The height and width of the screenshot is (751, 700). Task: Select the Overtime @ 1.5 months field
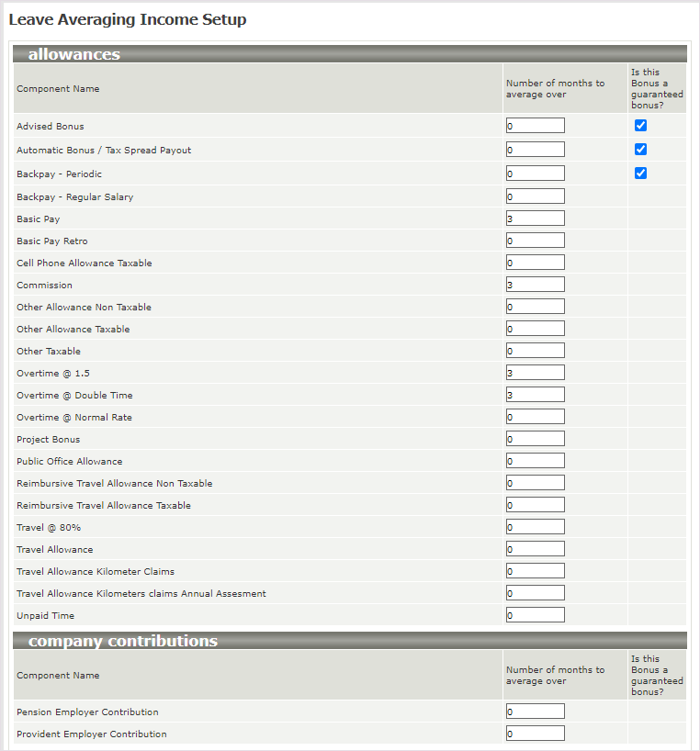pos(535,373)
